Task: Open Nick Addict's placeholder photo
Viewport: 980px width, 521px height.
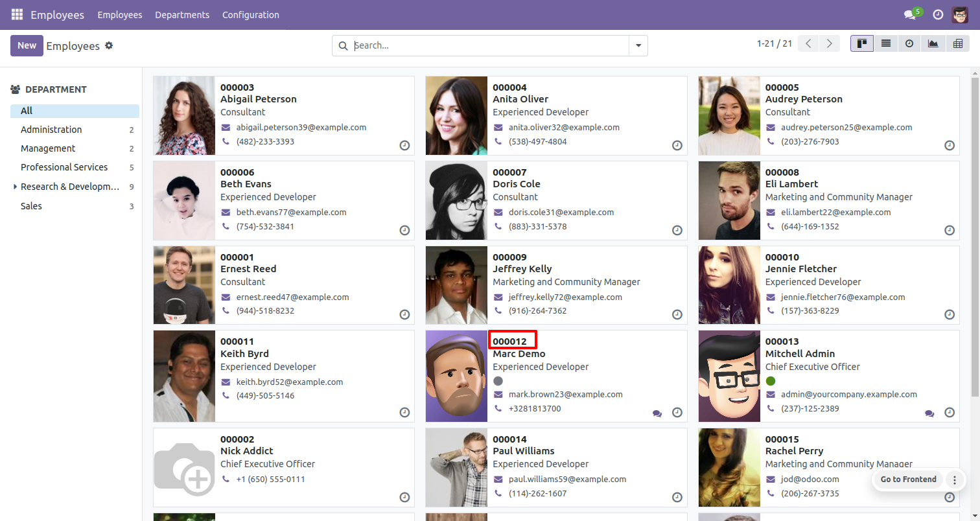Action: click(x=184, y=467)
